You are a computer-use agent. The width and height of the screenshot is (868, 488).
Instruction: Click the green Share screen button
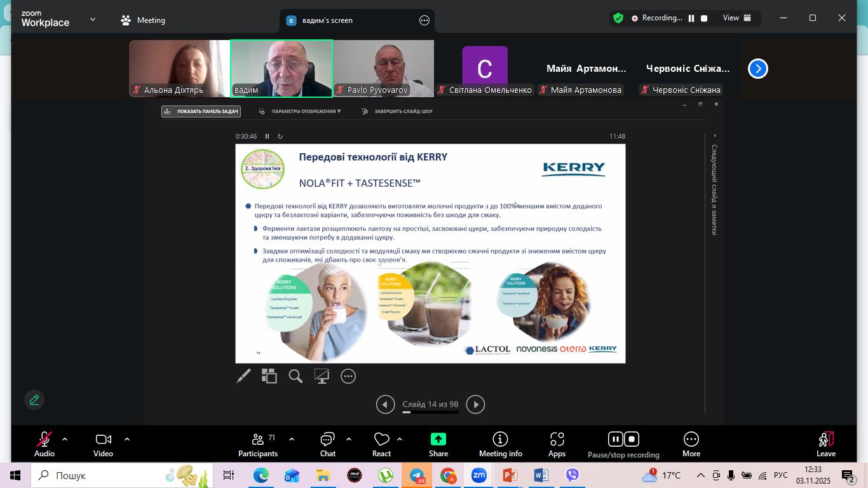438,444
